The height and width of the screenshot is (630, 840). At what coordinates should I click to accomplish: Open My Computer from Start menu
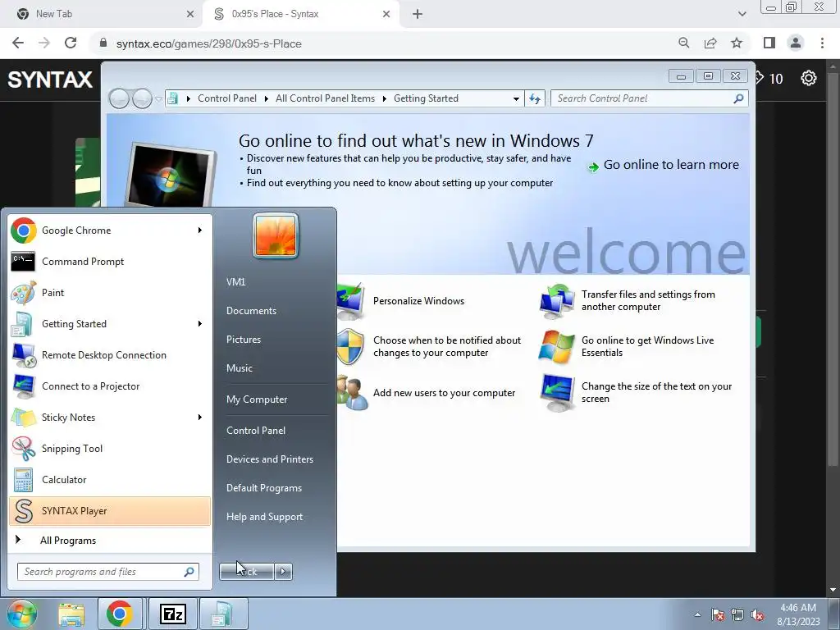pyautogui.click(x=257, y=399)
